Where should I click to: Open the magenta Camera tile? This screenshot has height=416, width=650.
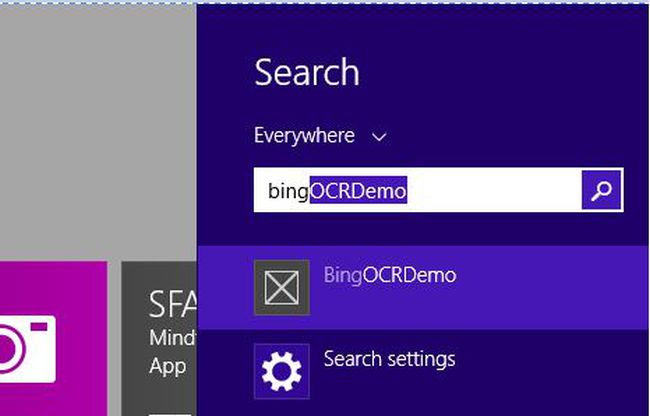coord(53,339)
